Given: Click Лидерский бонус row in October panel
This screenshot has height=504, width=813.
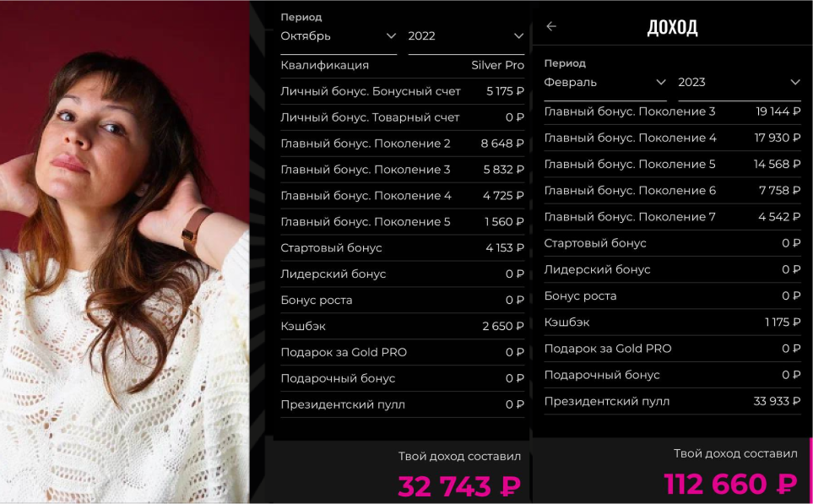Looking at the screenshot, I should click(x=403, y=274).
